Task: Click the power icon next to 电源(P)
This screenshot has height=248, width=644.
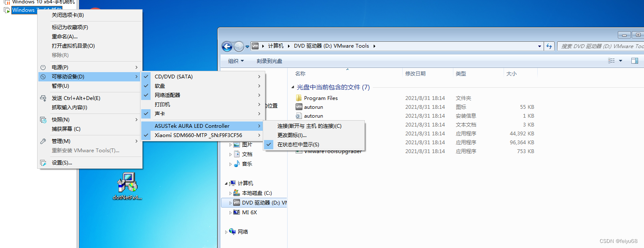Action: pos(43,67)
